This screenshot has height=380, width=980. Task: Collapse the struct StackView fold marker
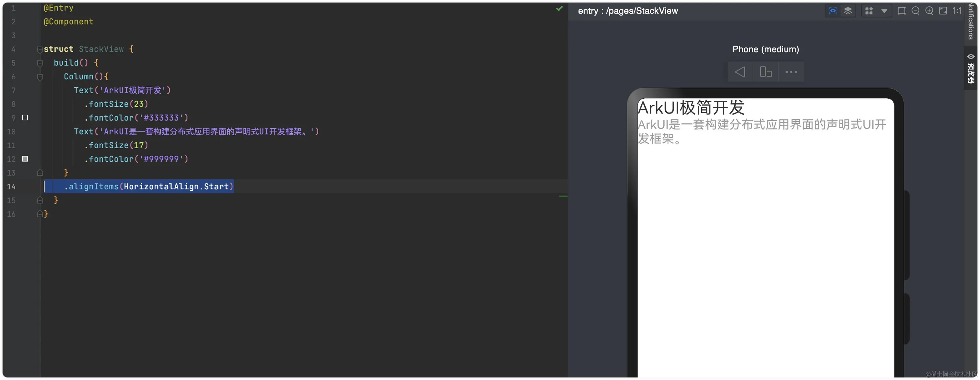coord(40,50)
